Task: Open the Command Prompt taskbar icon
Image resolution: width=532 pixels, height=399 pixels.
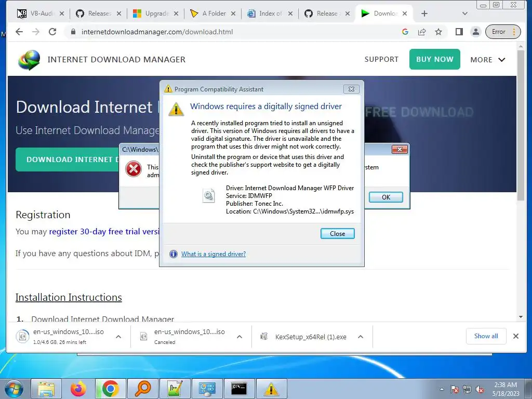Action: coord(239,389)
